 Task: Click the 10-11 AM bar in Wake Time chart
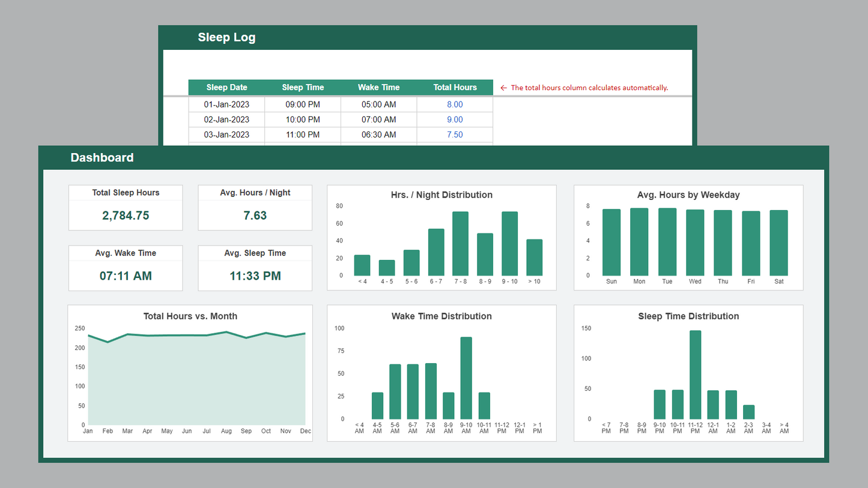(x=484, y=406)
